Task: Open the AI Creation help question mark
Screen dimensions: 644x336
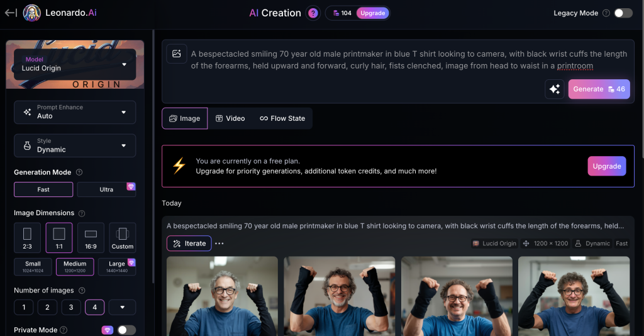Action: 313,13
